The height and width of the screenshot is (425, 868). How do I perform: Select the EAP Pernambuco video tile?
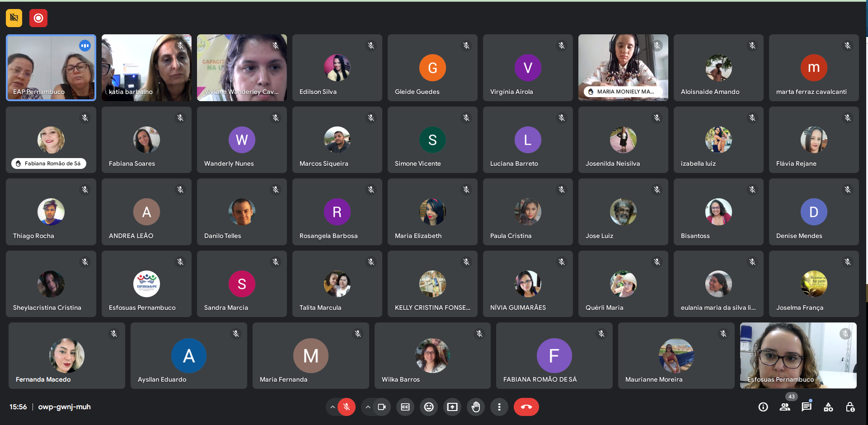51,67
